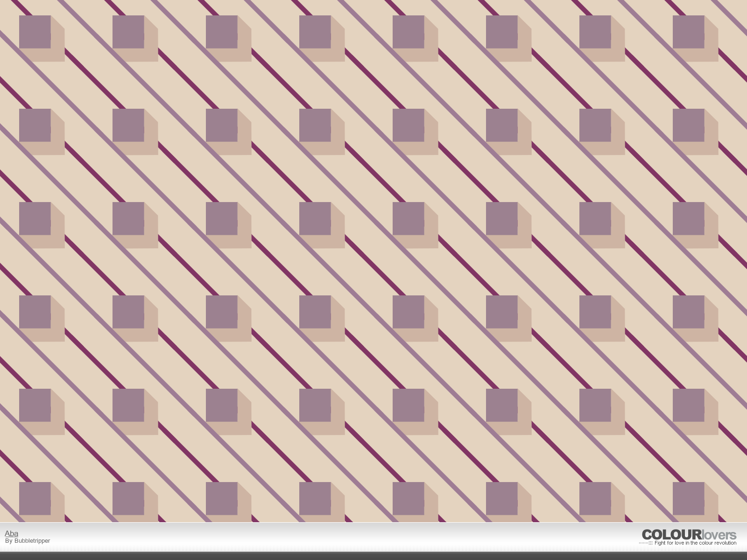Select fifth-row, third-column mauve square
The height and width of the screenshot is (560, 747).
coord(222,405)
